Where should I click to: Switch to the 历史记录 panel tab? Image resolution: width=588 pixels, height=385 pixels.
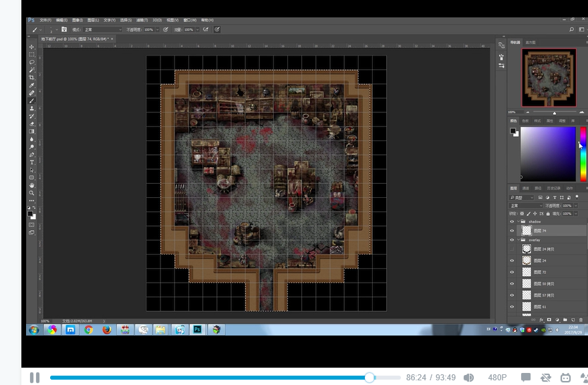click(x=553, y=188)
